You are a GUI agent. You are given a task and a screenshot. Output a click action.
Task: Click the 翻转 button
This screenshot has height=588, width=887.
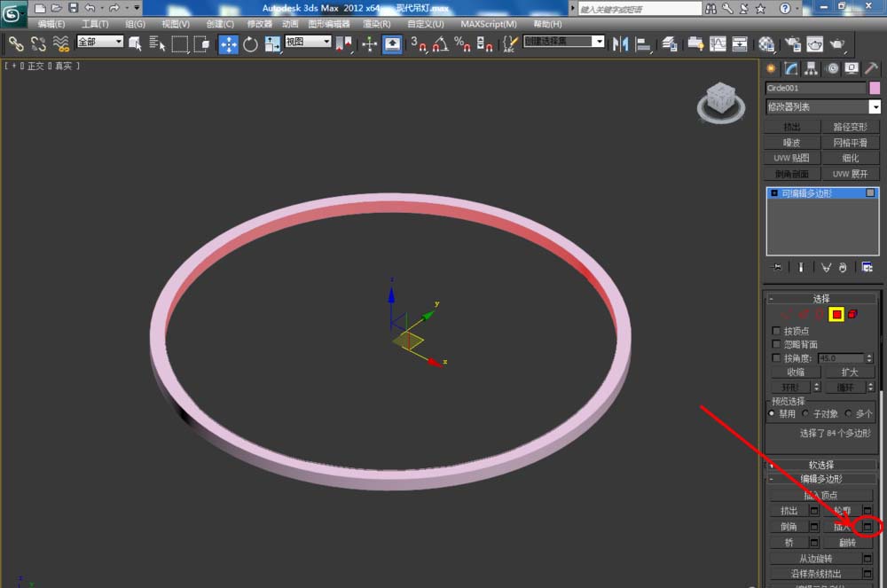tap(847, 542)
